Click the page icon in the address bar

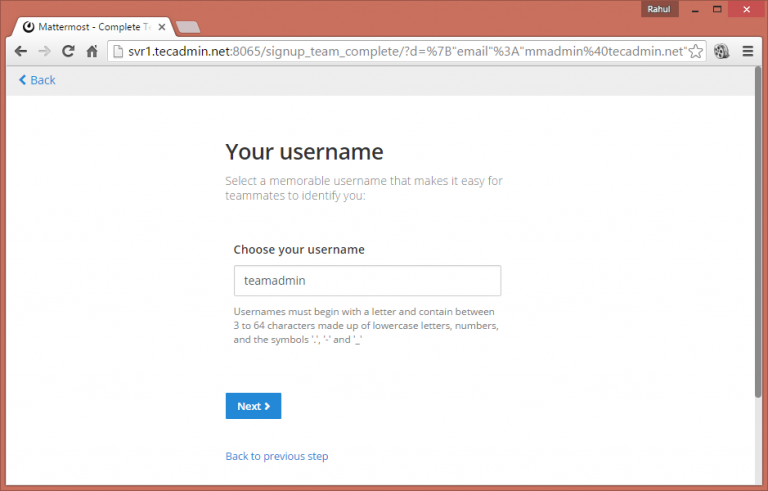click(118, 51)
